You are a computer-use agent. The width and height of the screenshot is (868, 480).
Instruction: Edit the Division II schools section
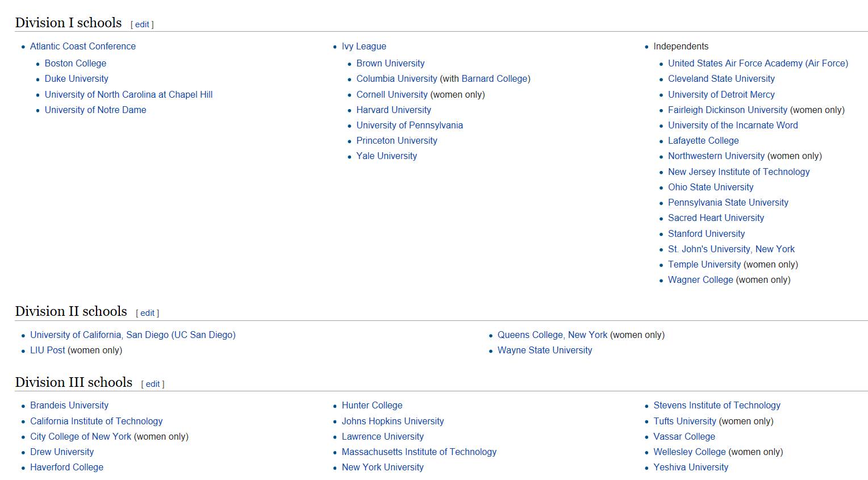[147, 313]
